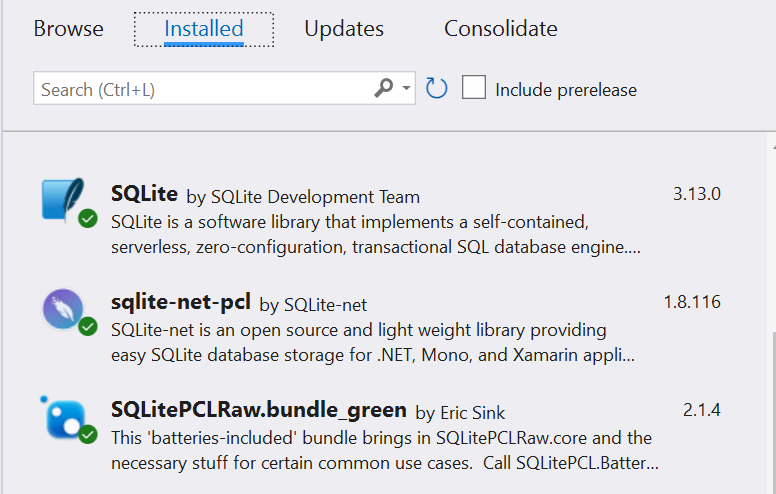Enable the Include prerelease checkbox
The height and width of the screenshot is (494, 776).
point(474,88)
